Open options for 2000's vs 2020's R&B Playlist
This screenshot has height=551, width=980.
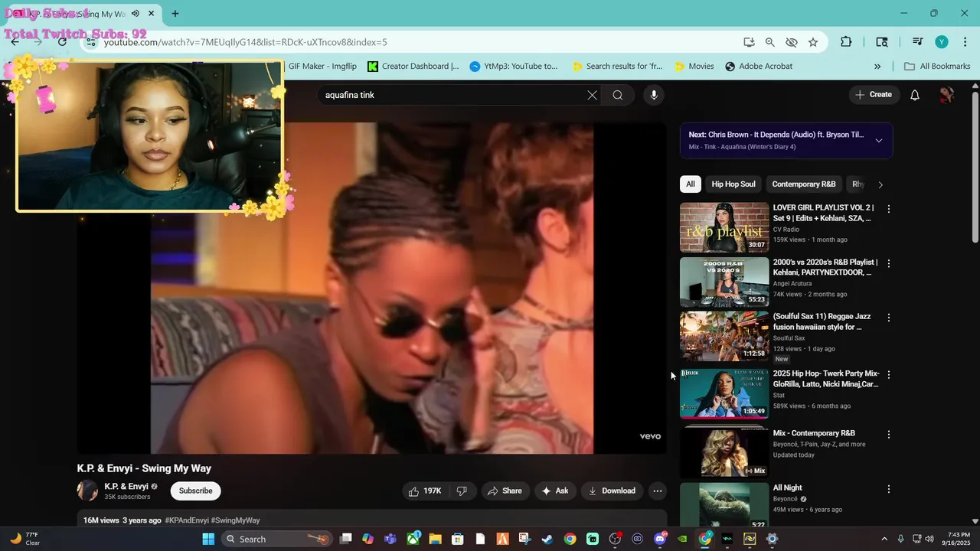pos(889,263)
